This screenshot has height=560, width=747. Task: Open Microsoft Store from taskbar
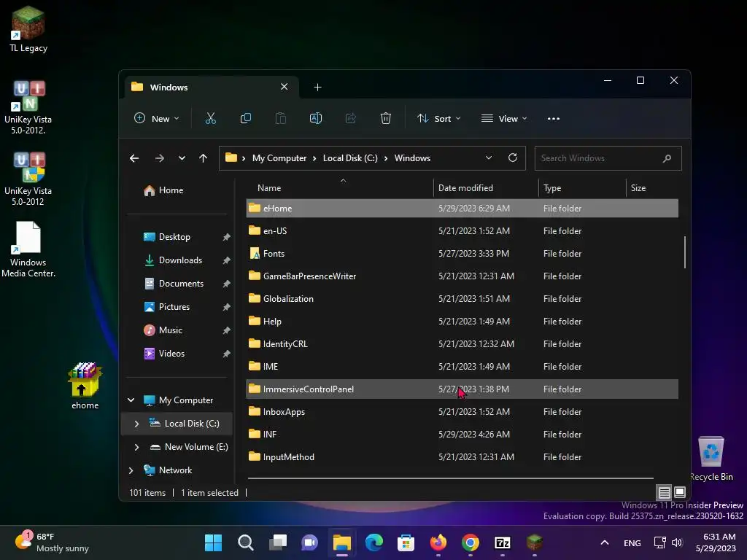tap(406, 542)
